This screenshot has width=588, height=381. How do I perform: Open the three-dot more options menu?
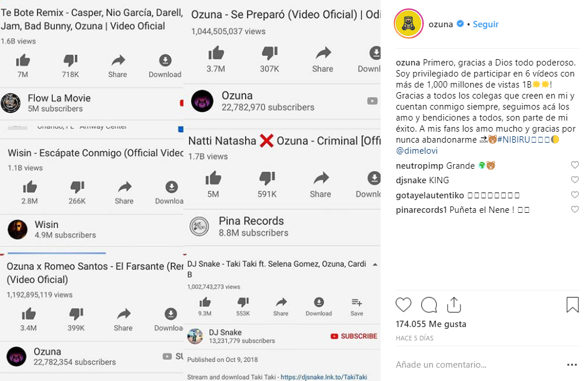(x=572, y=365)
